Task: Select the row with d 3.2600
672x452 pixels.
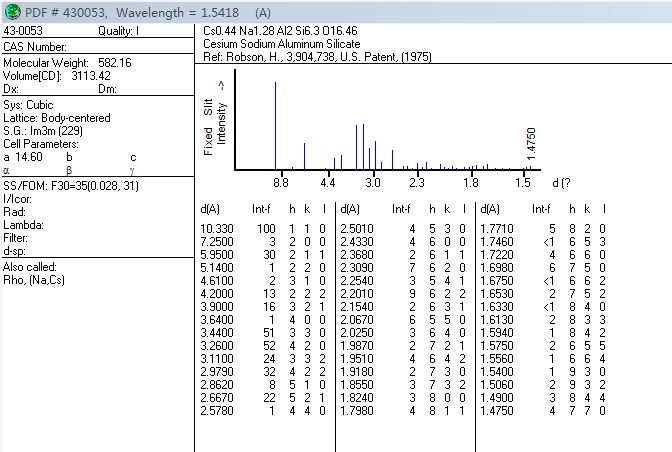Action: (263, 346)
